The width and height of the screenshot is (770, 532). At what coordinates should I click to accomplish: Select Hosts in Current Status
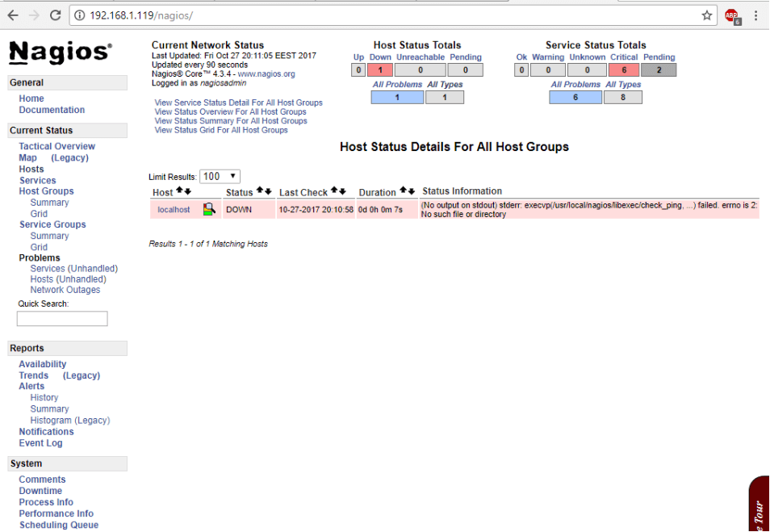pyautogui.click(x=31, y=169)
